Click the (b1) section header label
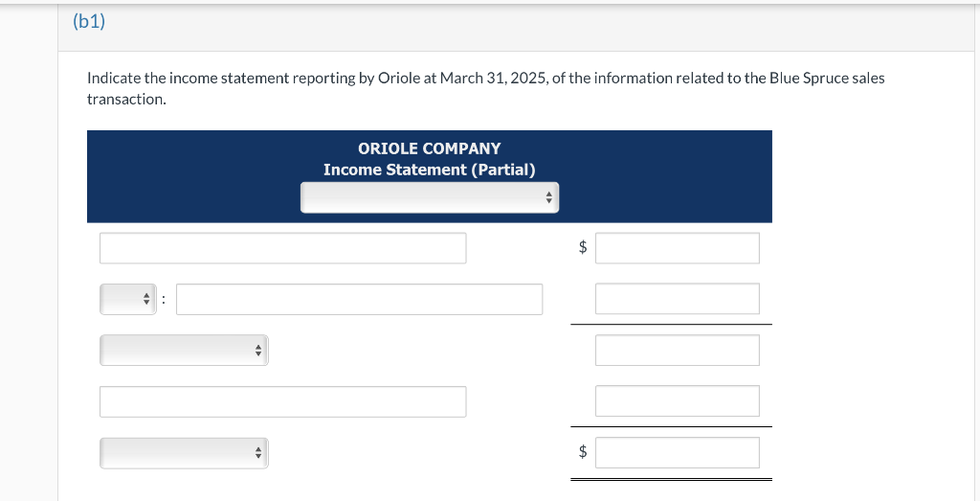Image resolution: width=980 pixels, height=501 pixels. click(x=89, y=21)
